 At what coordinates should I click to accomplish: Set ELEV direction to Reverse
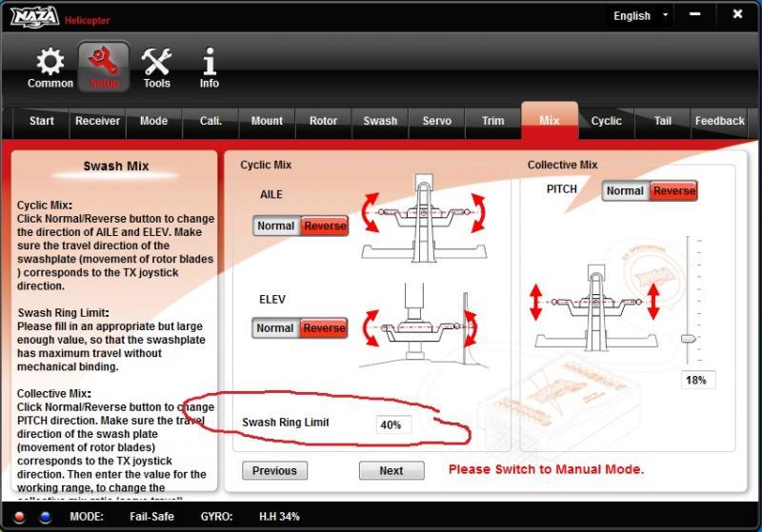coord(324,328)
